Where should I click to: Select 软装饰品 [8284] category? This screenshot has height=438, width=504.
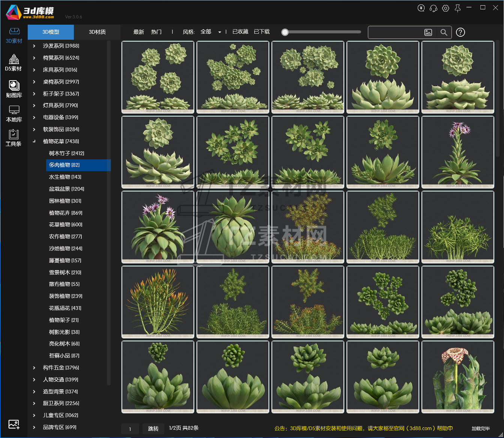click(x=61, y=130)
